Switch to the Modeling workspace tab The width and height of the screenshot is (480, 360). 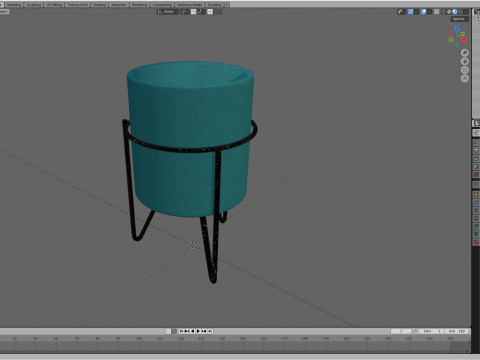[x=14, y=5]
